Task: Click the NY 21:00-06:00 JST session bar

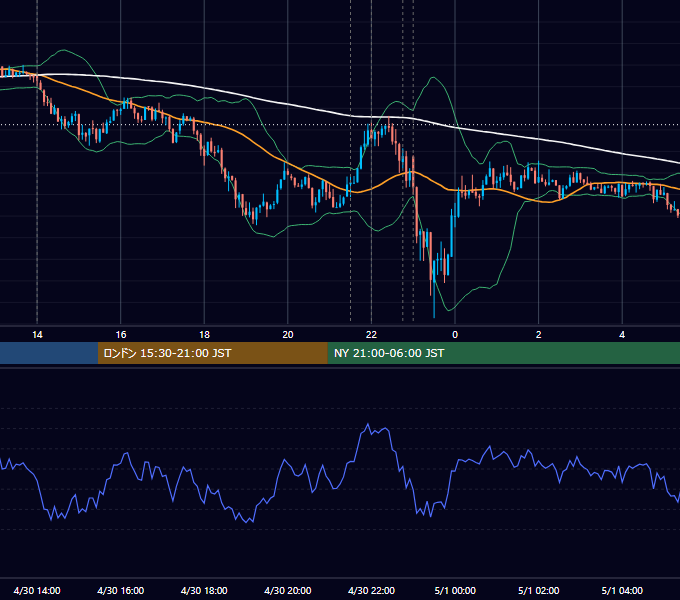Action: (503, 353)
